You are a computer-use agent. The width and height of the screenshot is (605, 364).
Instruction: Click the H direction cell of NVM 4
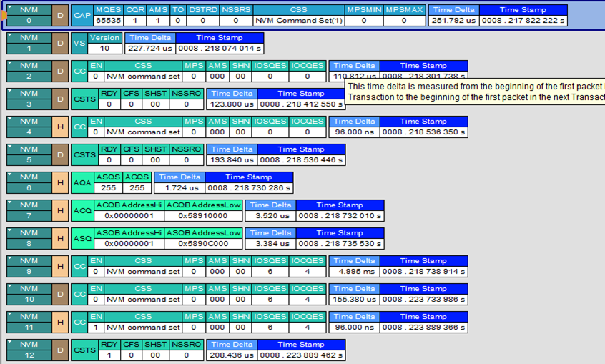coord(62,127)
